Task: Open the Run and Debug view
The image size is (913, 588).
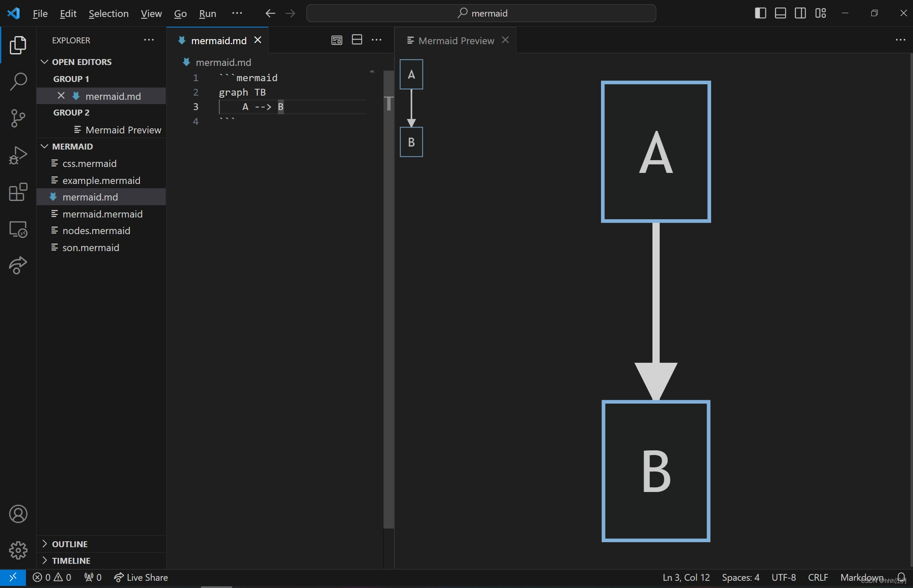Action: [x=18, y=155]
